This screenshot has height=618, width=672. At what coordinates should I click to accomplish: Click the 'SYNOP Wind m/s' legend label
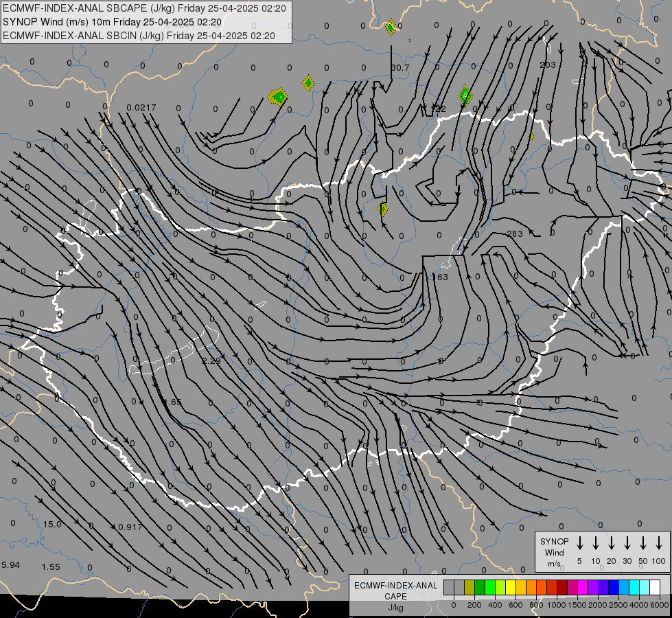click(x=554, y=552)
